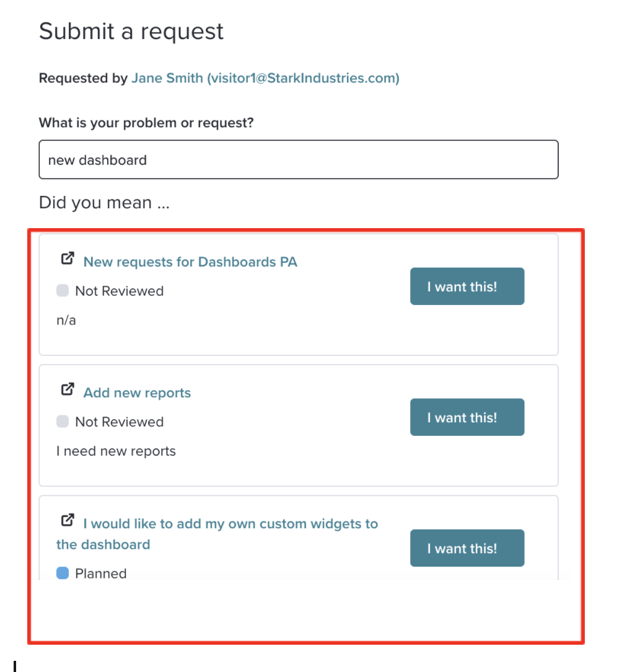Screen dimensions: 622x672
Task: Open the Add new reports link
Action: (137, 393)
